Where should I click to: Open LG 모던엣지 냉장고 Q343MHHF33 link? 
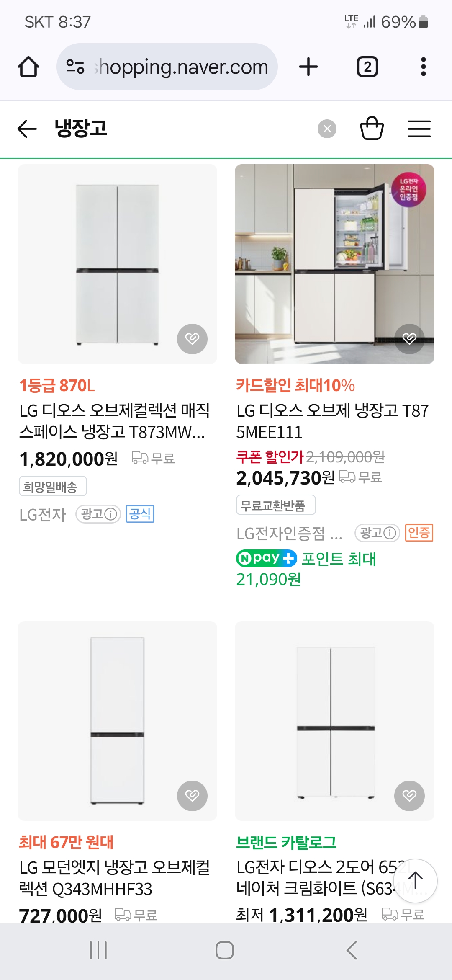[114, 878]
